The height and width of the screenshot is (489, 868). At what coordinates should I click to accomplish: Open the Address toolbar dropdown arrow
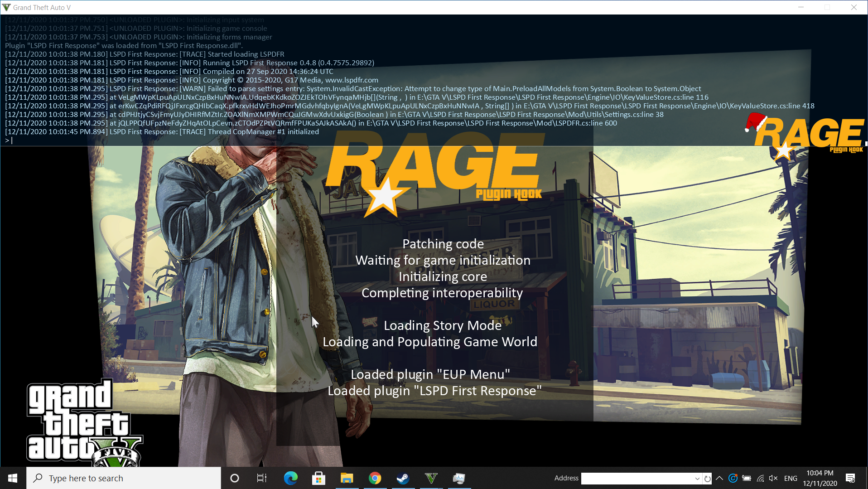point(697,479)
